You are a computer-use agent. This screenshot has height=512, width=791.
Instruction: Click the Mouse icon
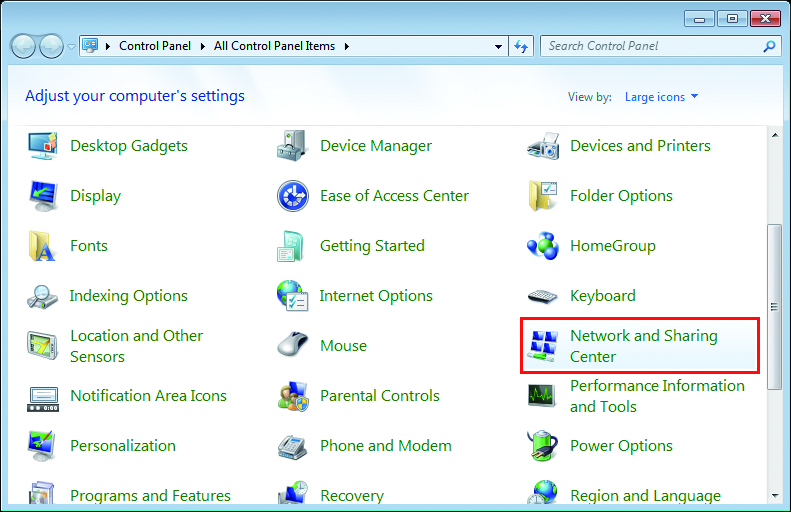292,346
